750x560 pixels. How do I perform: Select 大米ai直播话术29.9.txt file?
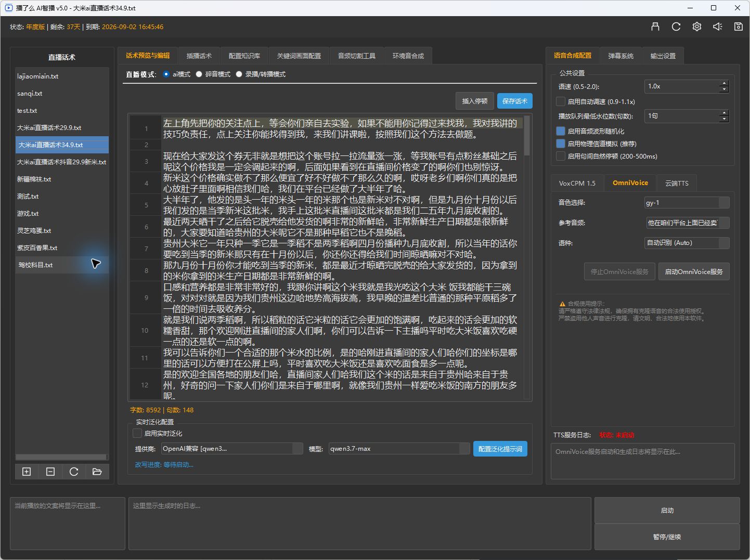tap(62, 128)
